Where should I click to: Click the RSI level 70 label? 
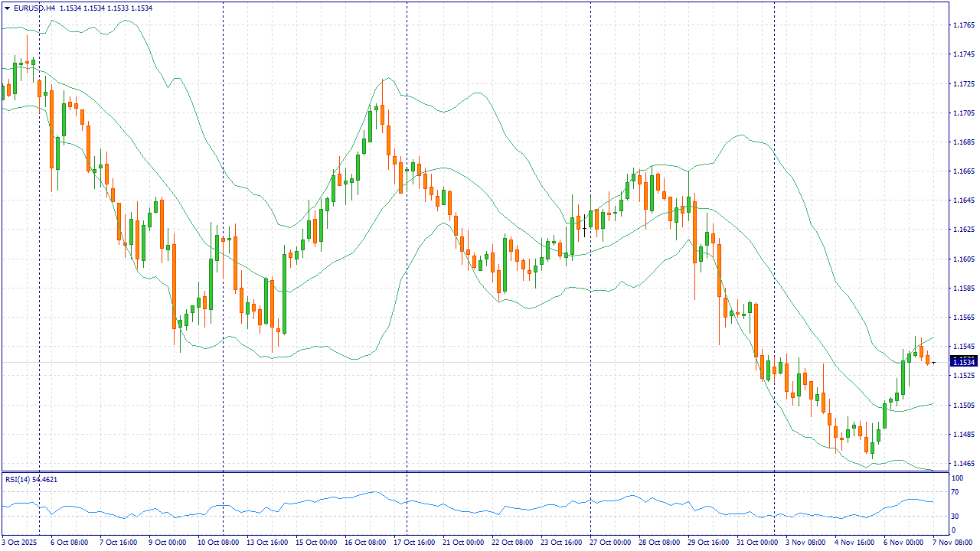pos(955,493)
